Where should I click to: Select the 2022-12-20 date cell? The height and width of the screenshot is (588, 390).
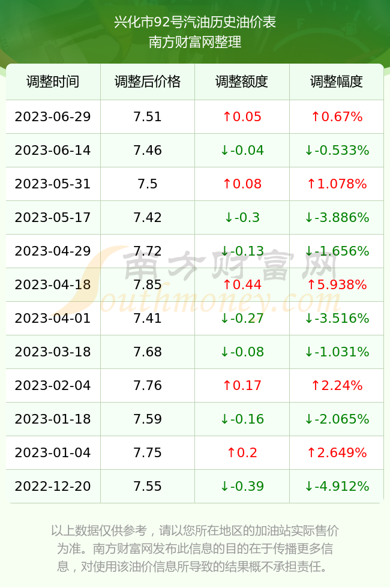(x=53, y=487)
